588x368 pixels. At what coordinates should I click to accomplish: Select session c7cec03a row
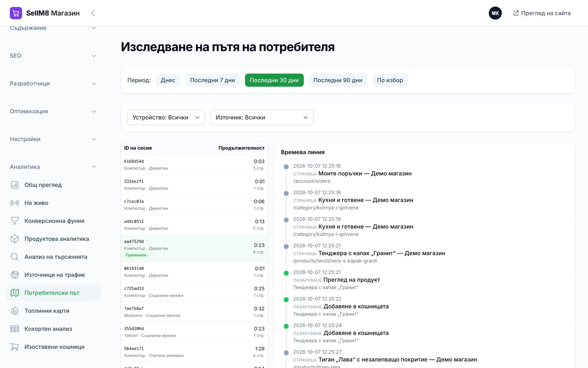194,205
